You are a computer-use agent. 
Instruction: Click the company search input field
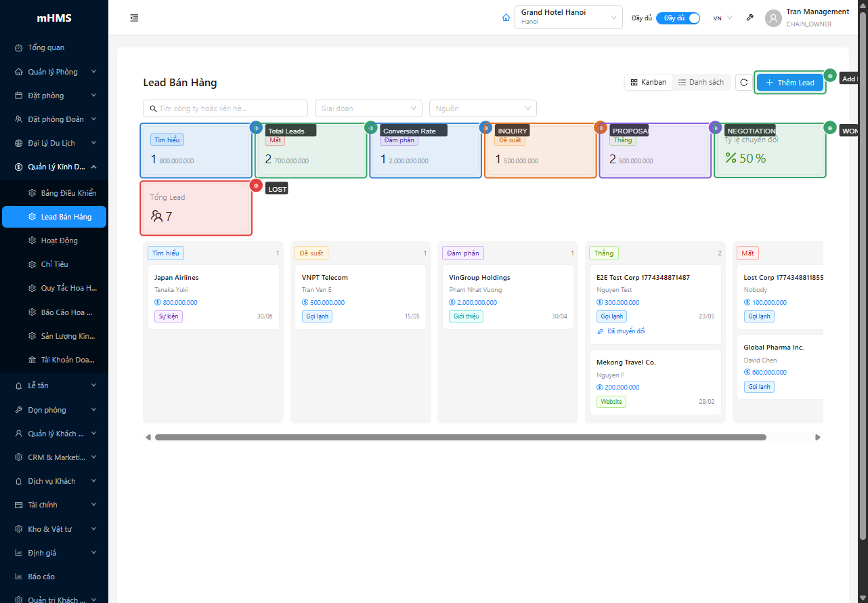pyautogui.click(x=225, y=108)
